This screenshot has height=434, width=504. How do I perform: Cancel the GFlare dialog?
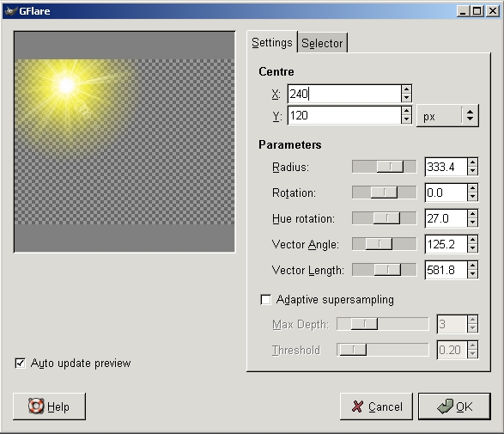click(x=376, y=406)
